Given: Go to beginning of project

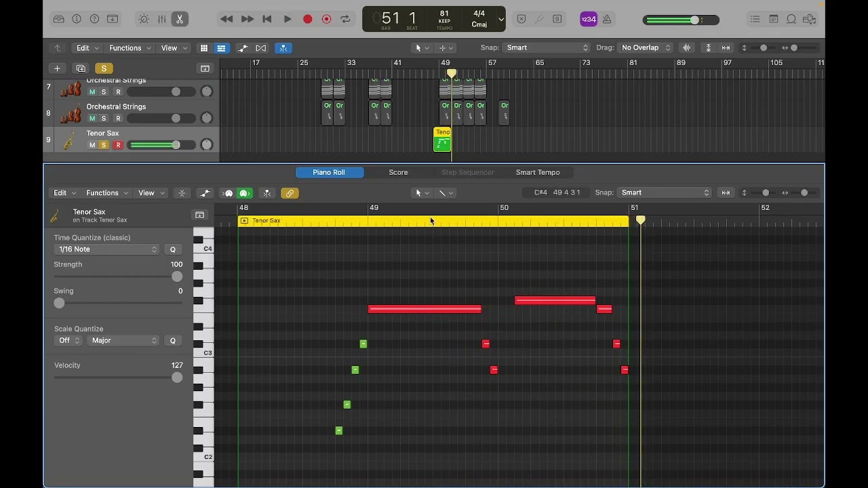Looking at the screenshot, I should tap(267, 19).
